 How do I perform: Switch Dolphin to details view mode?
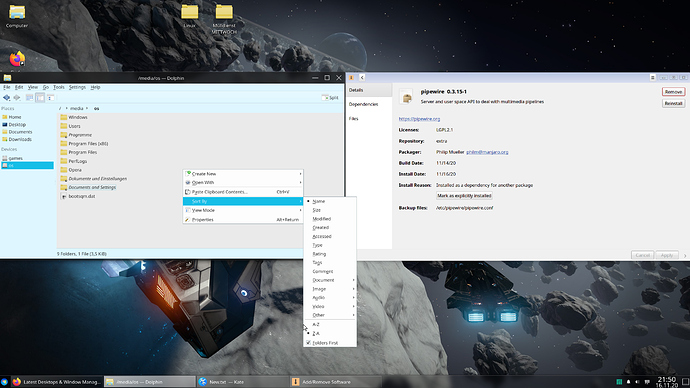click(51, 98)
